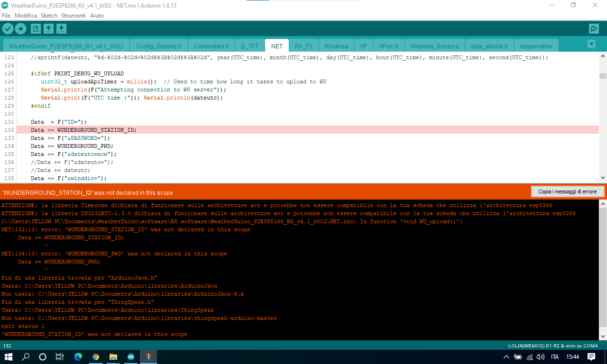Click Copia i messaggi di errore button
607x364 pixels.
568,191
